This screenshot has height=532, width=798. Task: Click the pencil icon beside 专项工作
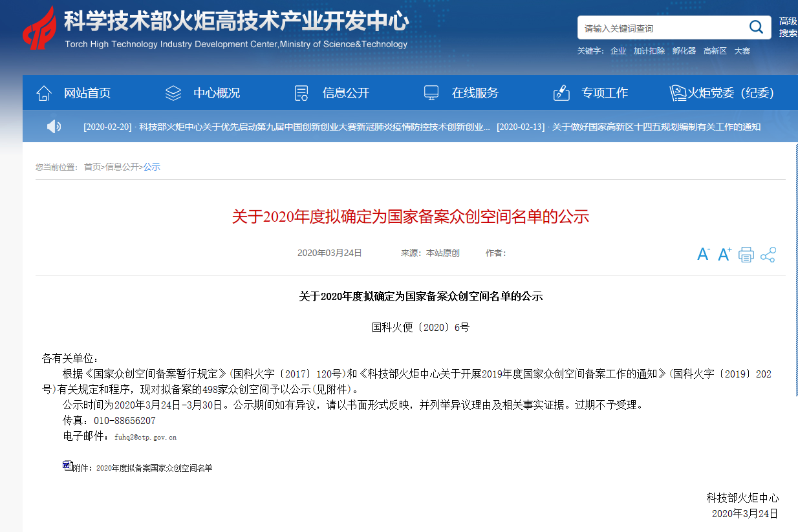561,93
